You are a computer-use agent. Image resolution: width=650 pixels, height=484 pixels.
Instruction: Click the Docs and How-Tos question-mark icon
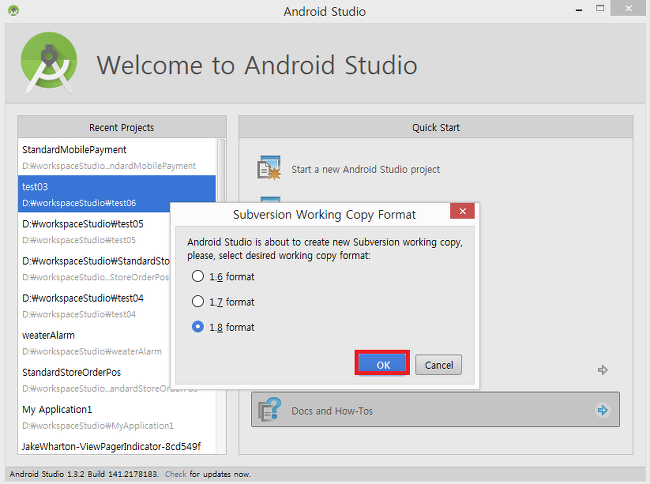click(x=269, y=409)
